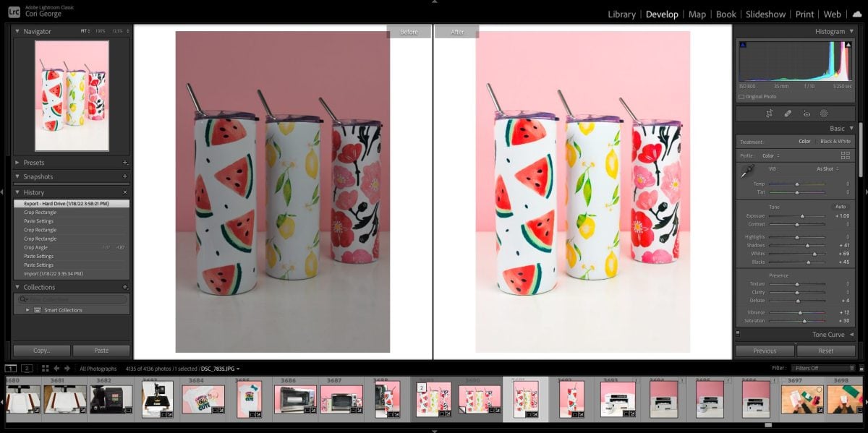
Task: Open the Map module
Action: coord(697,14)
